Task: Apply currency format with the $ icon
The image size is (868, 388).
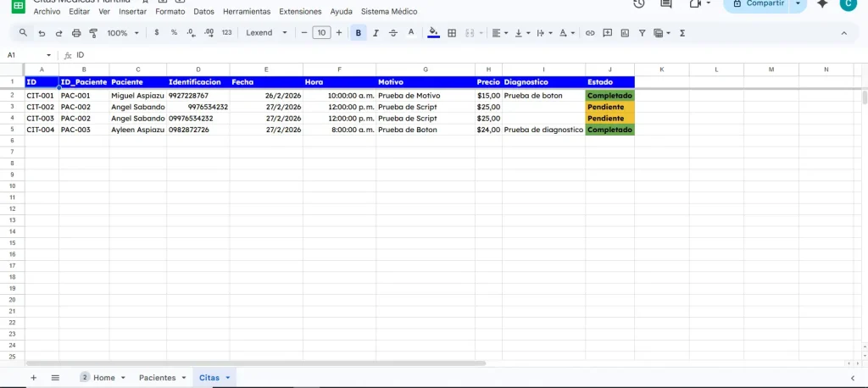Action: tap(157, 33)
